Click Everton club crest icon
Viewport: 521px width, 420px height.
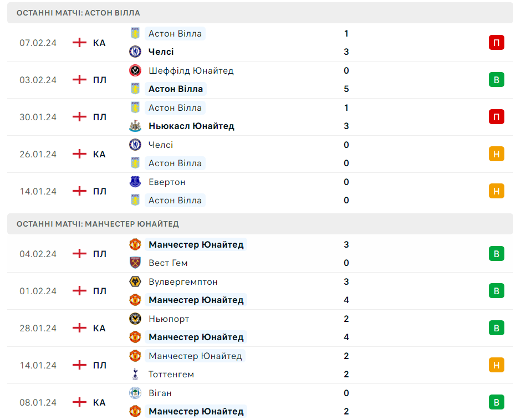coord(135,182)
